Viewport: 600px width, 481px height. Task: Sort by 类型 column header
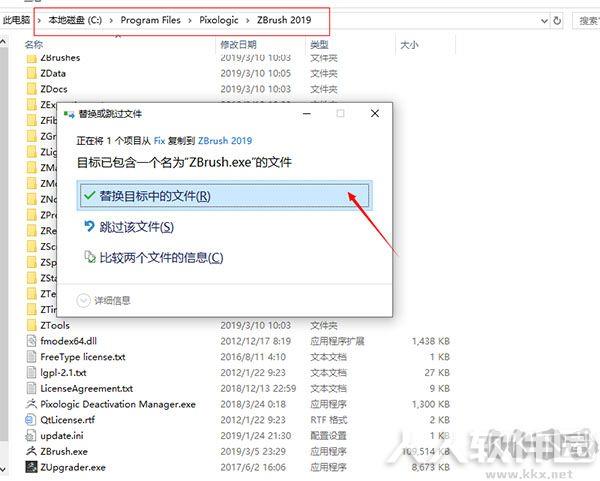tap(319, 45)
